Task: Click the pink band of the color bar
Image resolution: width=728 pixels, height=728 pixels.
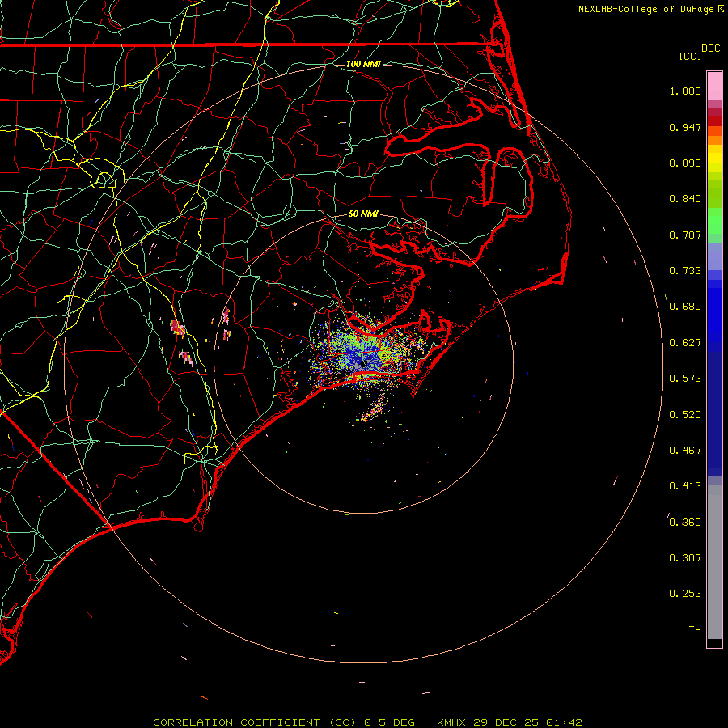Action: [714, 87]
